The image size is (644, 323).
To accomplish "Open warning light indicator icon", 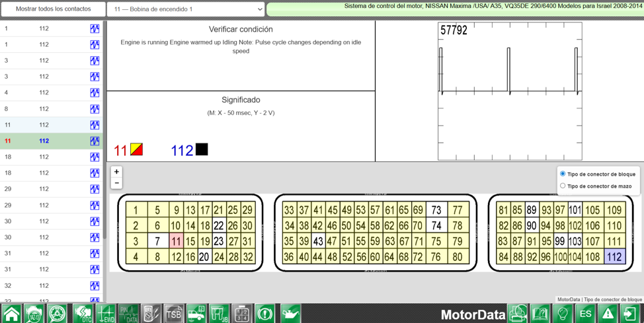I will pyautogui.click(x=265, y=314).
